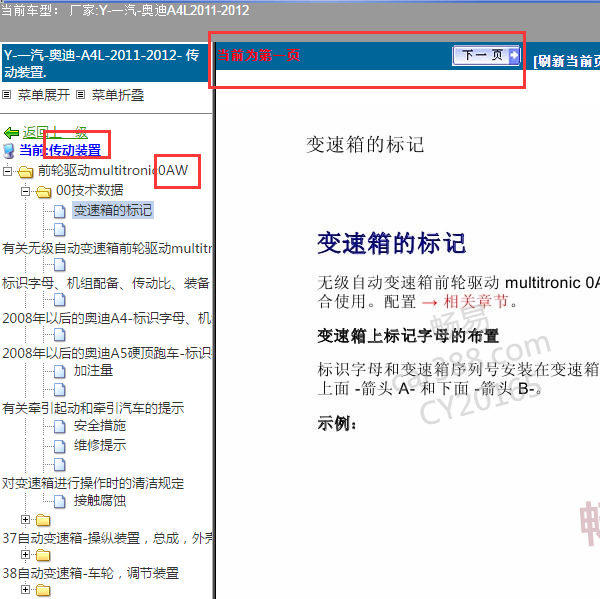Open the 接触腐蚀 tree entry
Screen dimensions: 600x599
coord(100,501)
